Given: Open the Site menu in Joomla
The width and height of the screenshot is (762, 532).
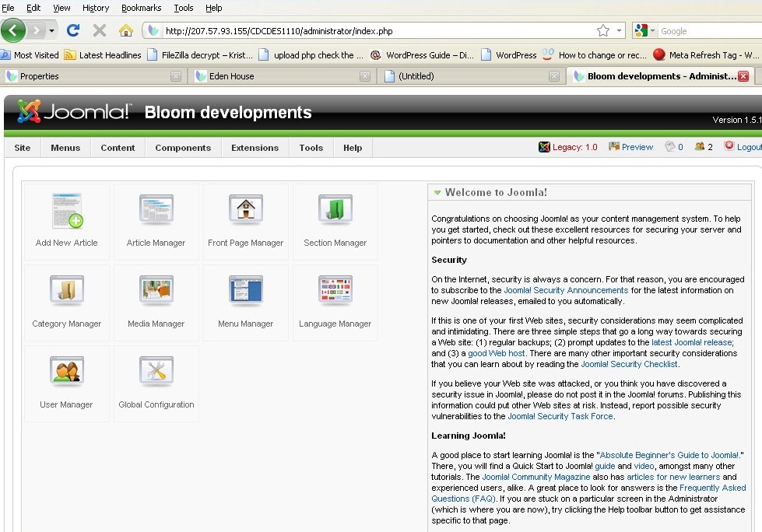Looking at the screenshot, I should click(23, 148).
